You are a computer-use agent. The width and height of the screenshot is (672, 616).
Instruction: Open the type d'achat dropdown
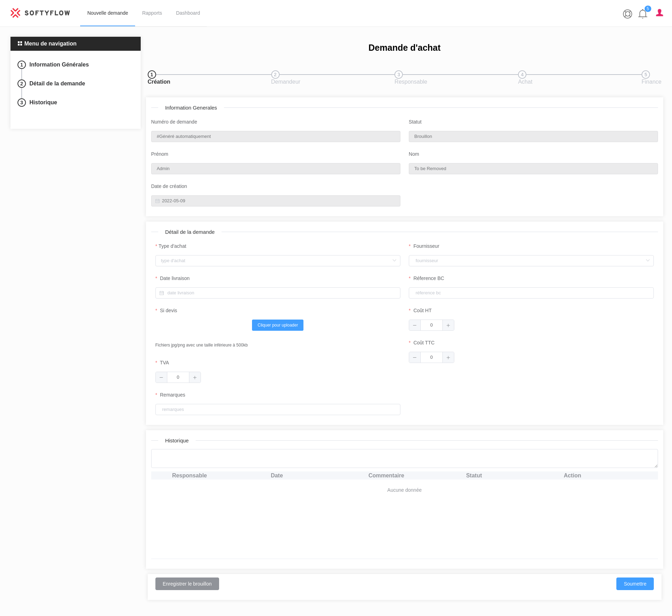point(278,260)
